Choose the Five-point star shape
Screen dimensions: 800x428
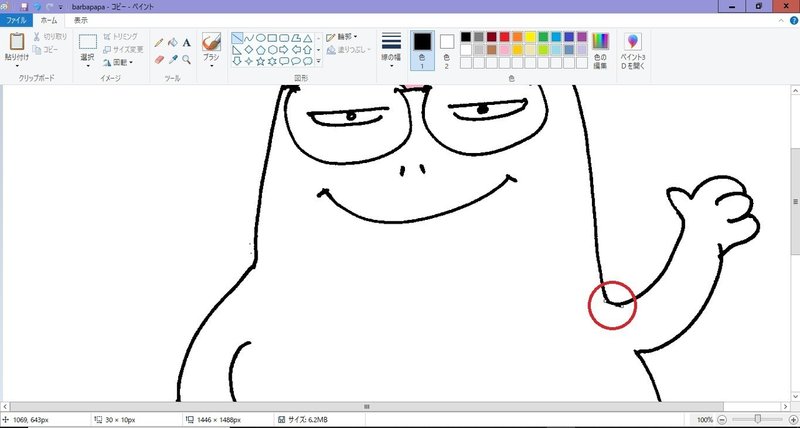pyautogui.click(x=261, y=62)
